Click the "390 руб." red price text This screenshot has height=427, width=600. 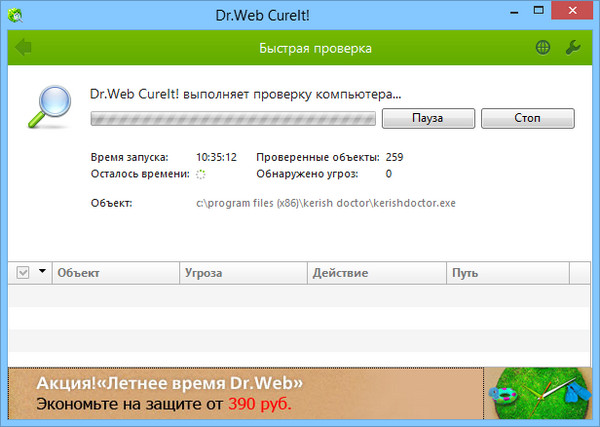tap(260, 404)
